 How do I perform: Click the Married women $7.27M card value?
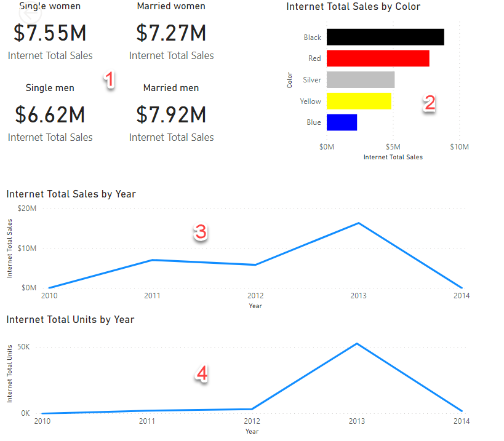171,33
